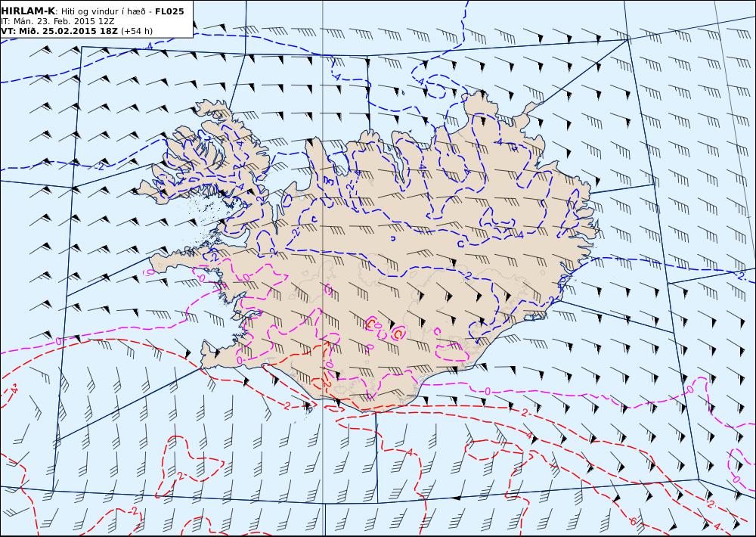The image size is (756, 537).
Task: Click the '(+54 h)' forecast offset text
Action: click(136, 31)
